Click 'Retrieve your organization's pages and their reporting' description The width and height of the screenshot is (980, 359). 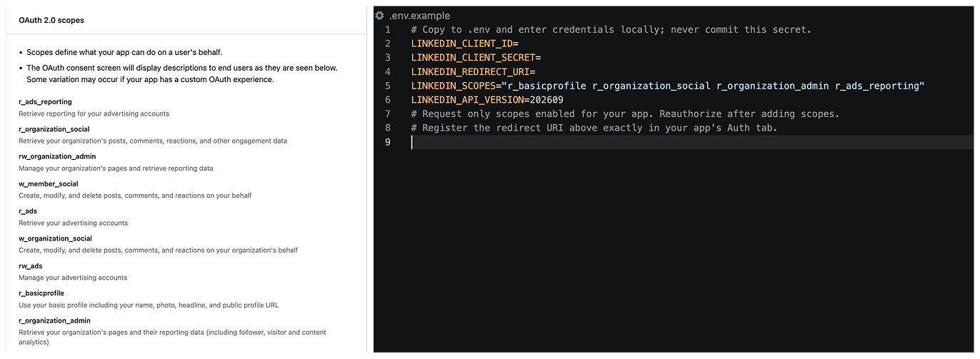coord(172,337)
